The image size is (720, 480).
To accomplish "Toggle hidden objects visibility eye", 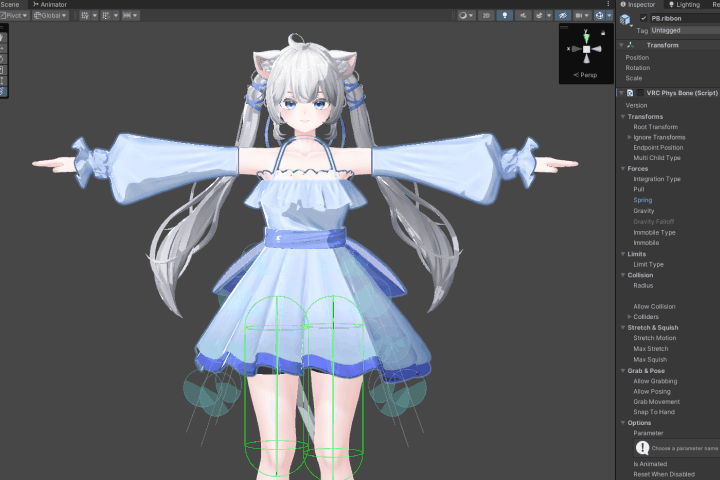I will pos(562,16).
